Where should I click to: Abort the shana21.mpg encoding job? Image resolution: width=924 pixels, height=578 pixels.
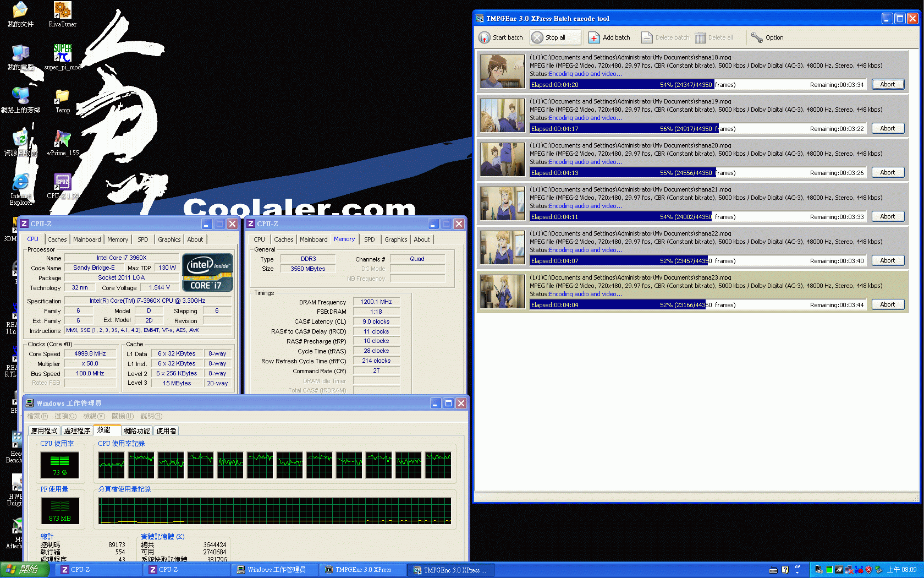[x=888, y=216]
